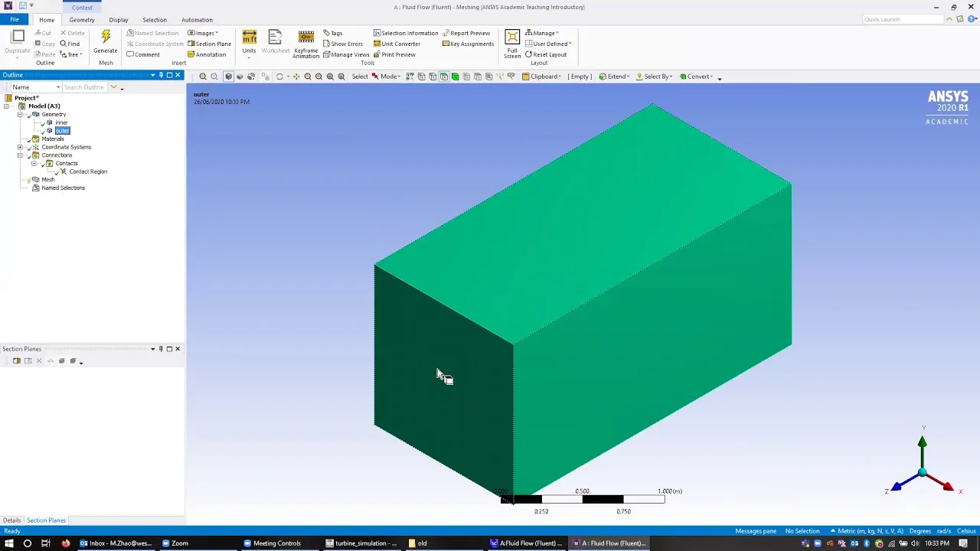This screenshot has width=980, height=551.
Task: Click the Pan tool in graphics toolbar
Action: pos(296,77)
